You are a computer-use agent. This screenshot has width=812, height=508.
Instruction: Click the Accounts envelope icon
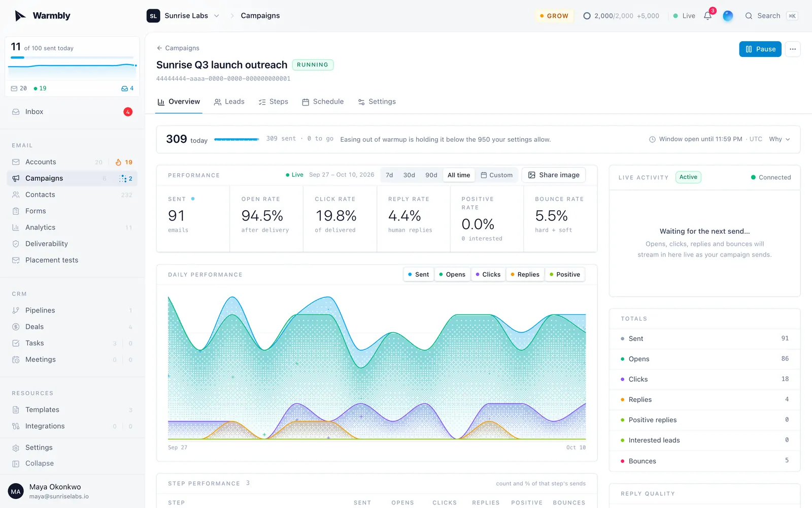click(x=16, y=162)
